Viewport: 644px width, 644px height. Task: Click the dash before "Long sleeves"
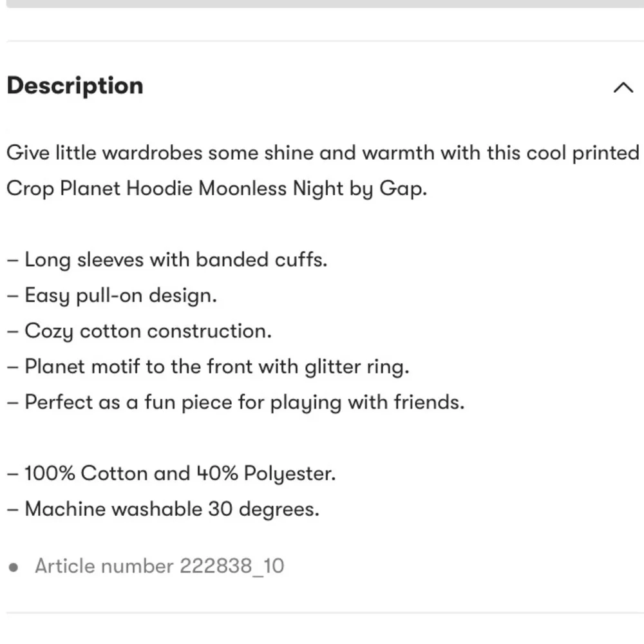click(x=12, y=260)
